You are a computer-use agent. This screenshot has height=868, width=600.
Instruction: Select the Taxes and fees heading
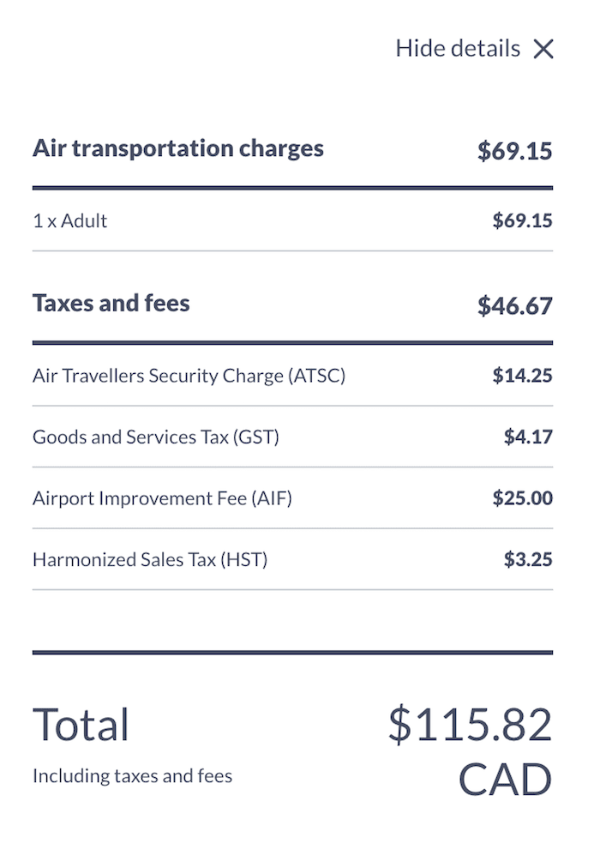point(111,304)
